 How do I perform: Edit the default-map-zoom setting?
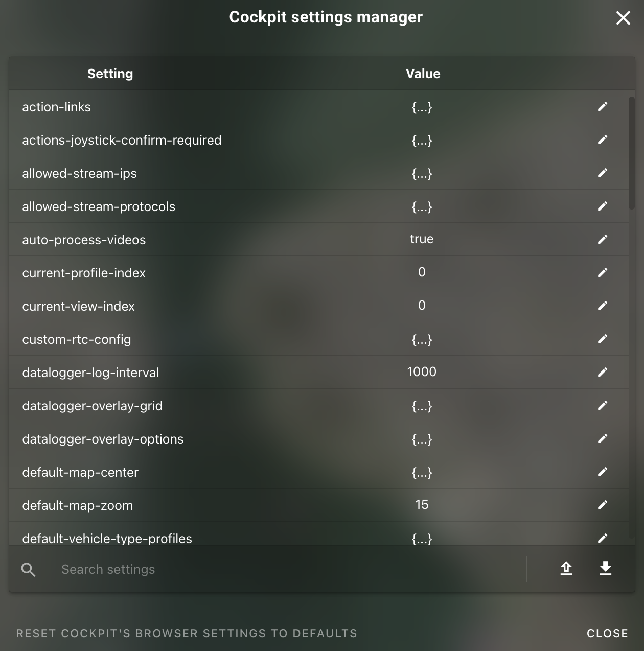tap(603, 505)
